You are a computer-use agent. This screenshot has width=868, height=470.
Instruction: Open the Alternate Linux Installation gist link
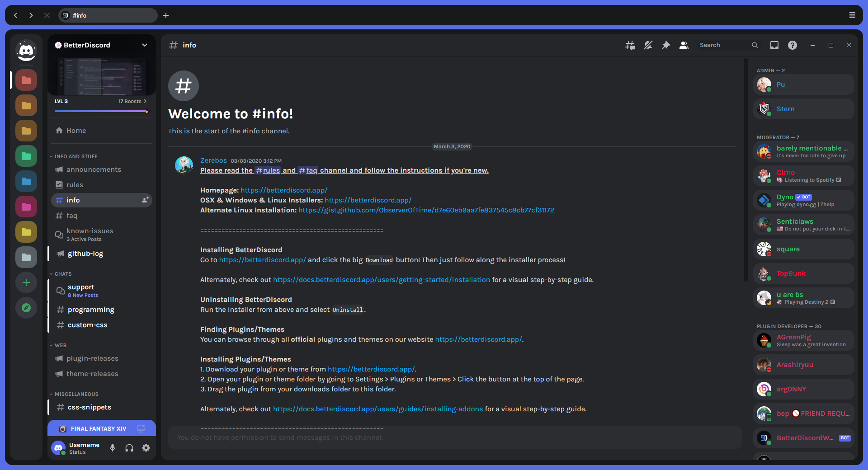tap(426, 210)
